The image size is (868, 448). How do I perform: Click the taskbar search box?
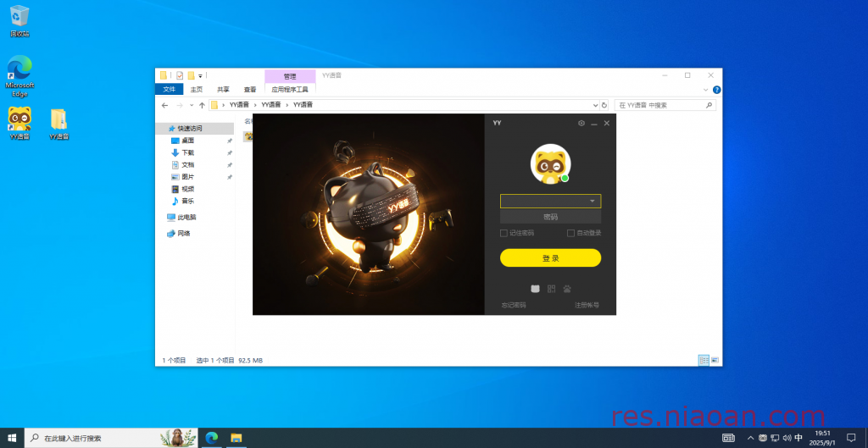(x=113, y=438)
